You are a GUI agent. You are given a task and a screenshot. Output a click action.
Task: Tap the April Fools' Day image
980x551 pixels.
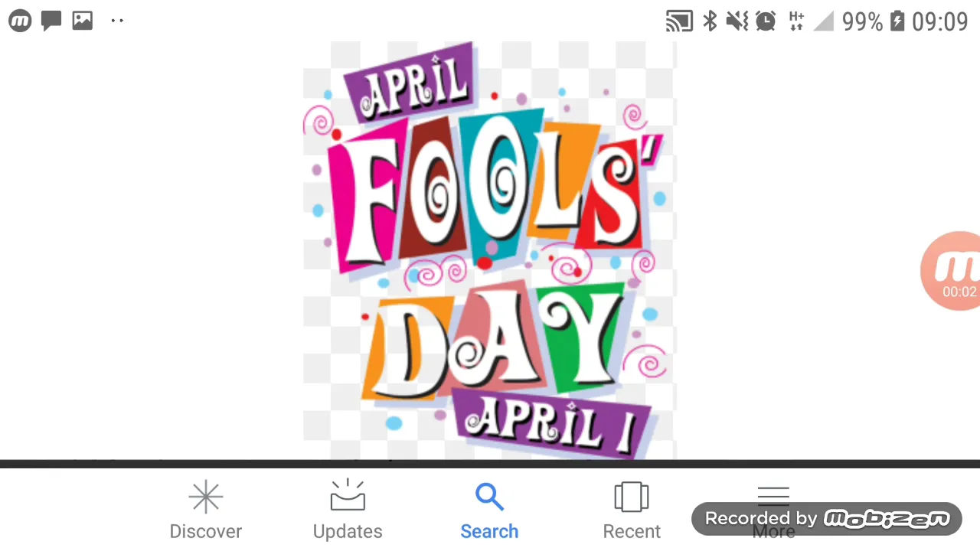tap(490, 251)
